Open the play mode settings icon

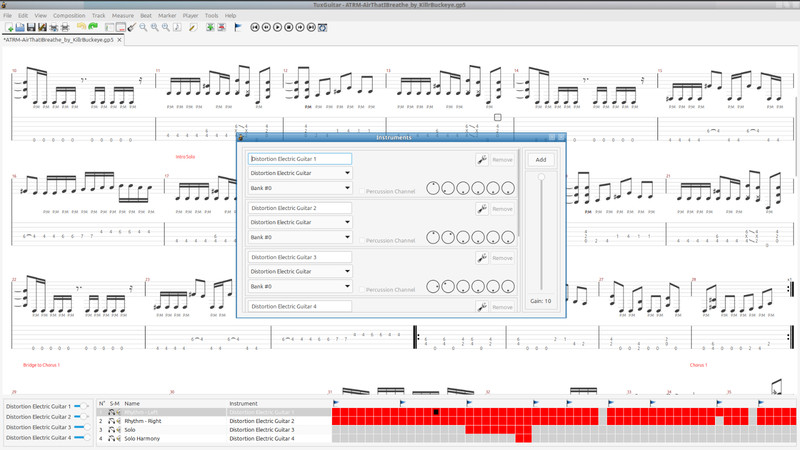click(322, 27)
